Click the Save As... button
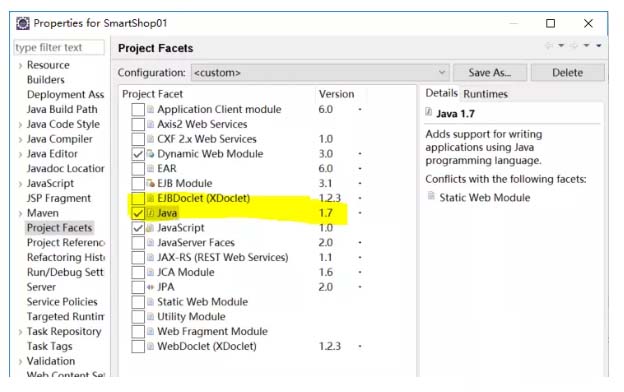This screenshot has height=392, width=624. coord(490,72)
